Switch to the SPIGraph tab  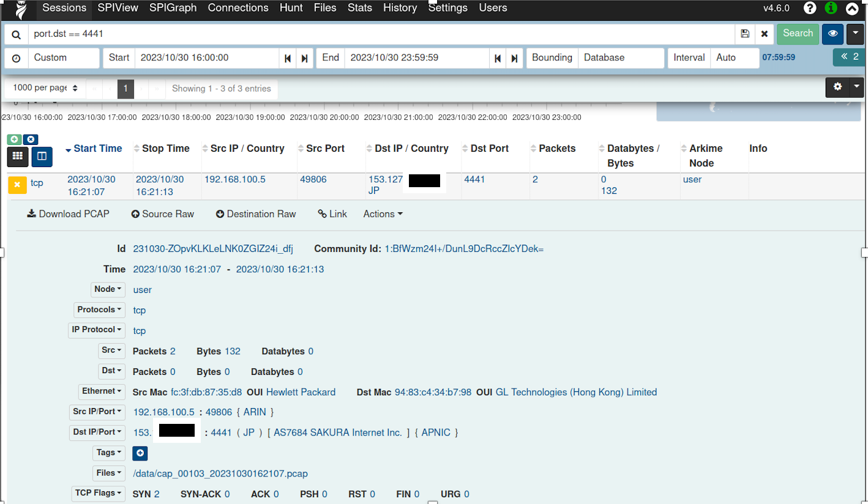(173, 8)
